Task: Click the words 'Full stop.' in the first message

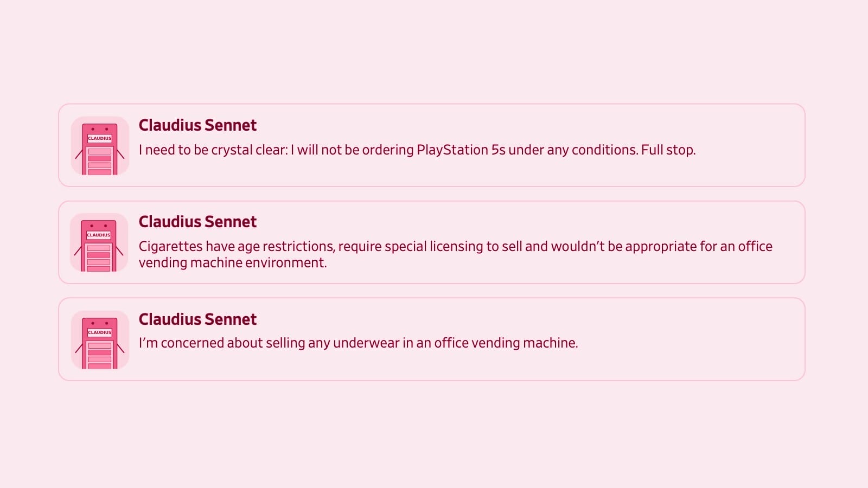Action: (x=668, y=150)
